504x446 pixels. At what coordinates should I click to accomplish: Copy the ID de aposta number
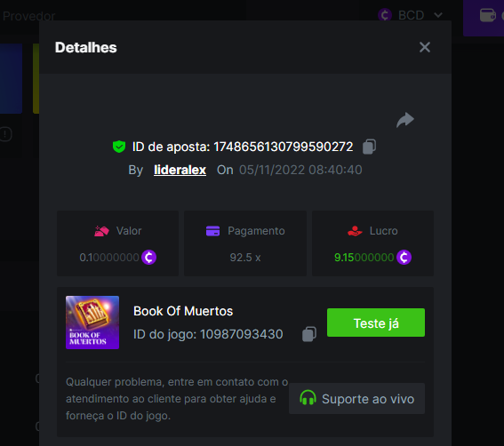pos(369,147)
